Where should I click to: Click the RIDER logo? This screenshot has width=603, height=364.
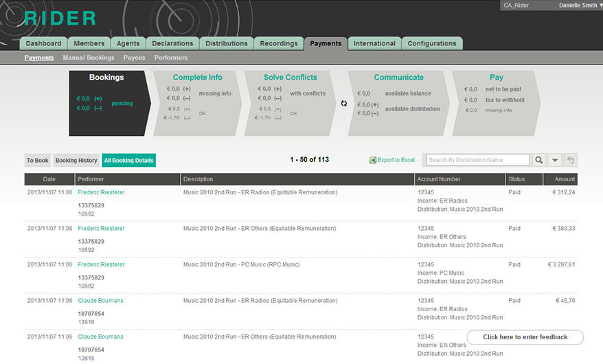coord(60,19)
